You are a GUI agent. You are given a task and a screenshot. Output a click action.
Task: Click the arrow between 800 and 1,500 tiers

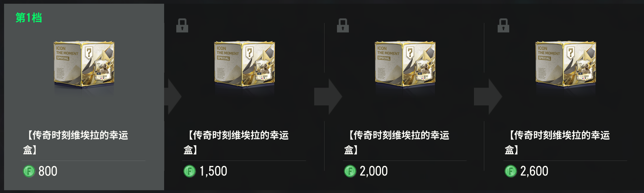173,97
